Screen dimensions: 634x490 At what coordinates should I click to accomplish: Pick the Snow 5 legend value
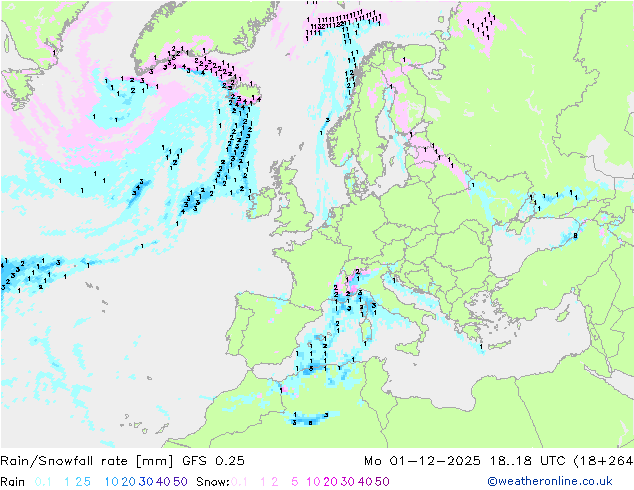tap(294, 482)
